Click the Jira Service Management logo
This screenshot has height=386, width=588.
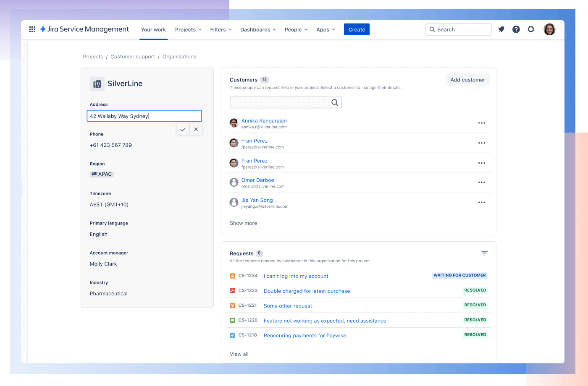coord(84,29)
